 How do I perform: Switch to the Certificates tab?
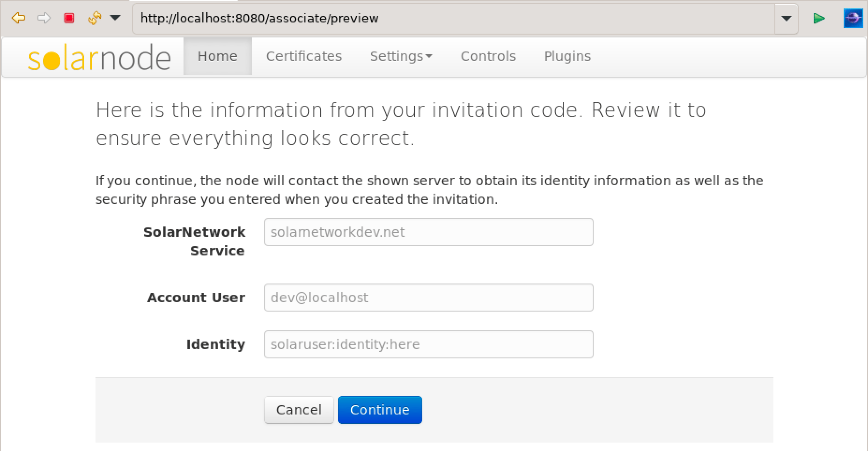tap(303, 56)
